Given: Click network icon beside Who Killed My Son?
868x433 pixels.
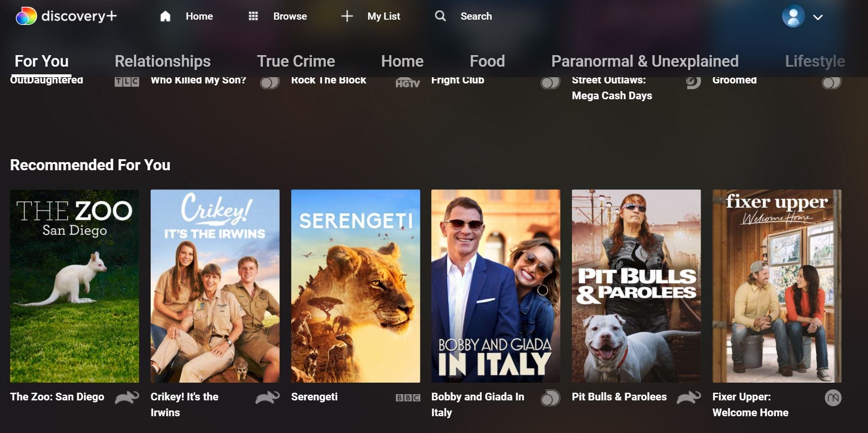Looking at the screenshot, I should pyautogui.click(x=270, y=82).
